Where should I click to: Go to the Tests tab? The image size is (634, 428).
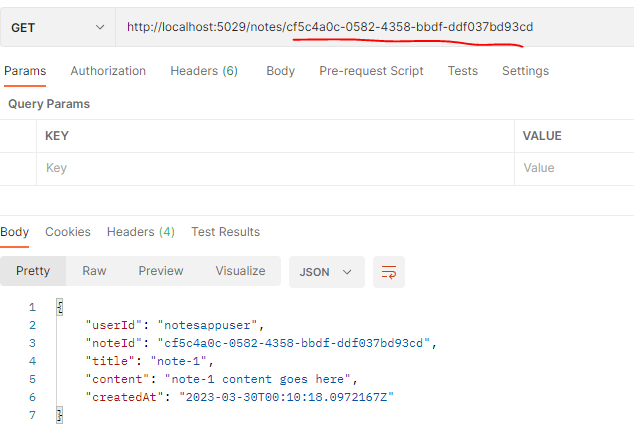[462, 71]
